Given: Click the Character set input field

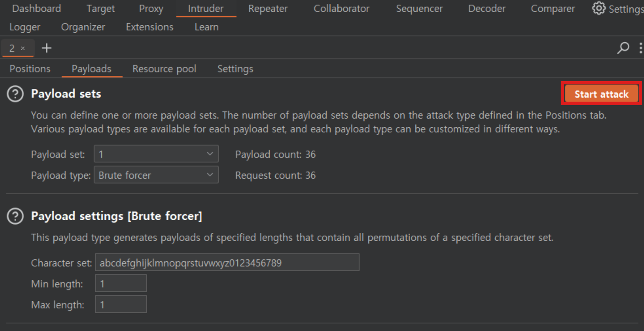Looking at the screenshot, I should pyautogui.click(x=227, y=263).
